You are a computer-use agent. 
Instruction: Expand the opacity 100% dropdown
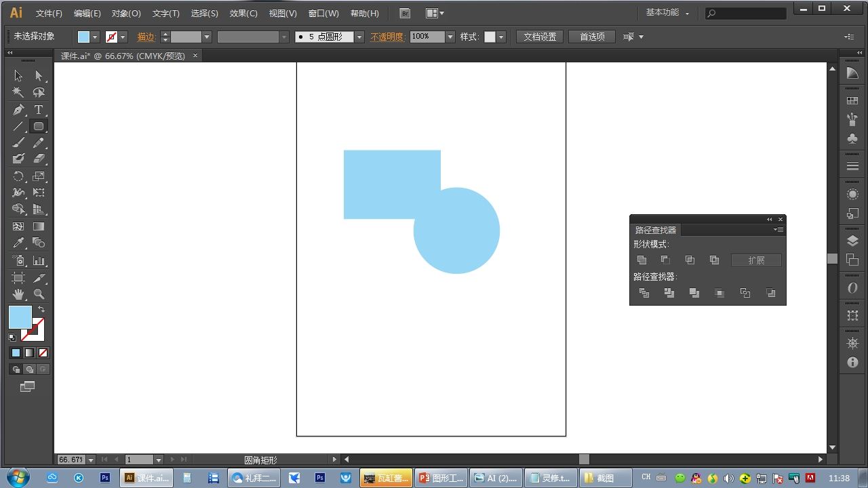coord(450,37)
